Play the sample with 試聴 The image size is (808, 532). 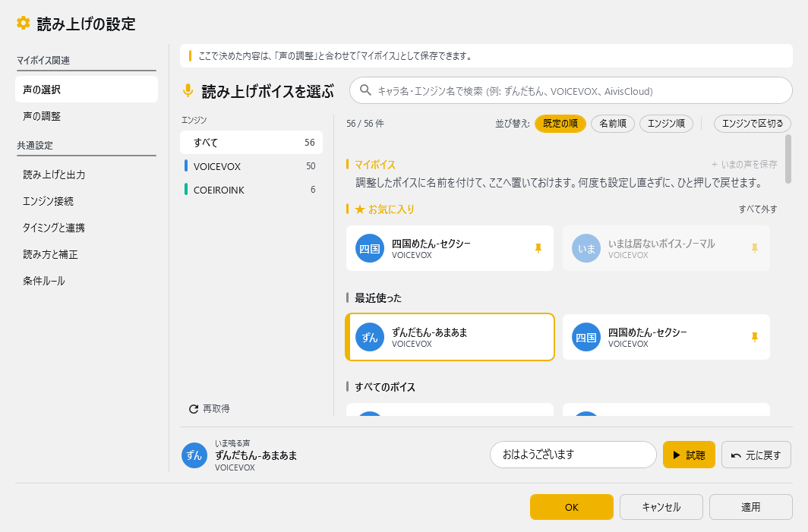tap(689, 455)
